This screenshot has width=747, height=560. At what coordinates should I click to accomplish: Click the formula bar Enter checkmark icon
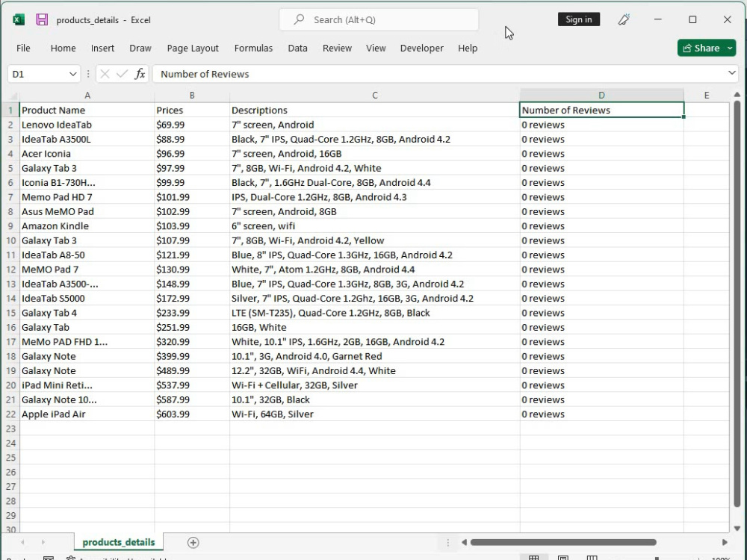122,74
